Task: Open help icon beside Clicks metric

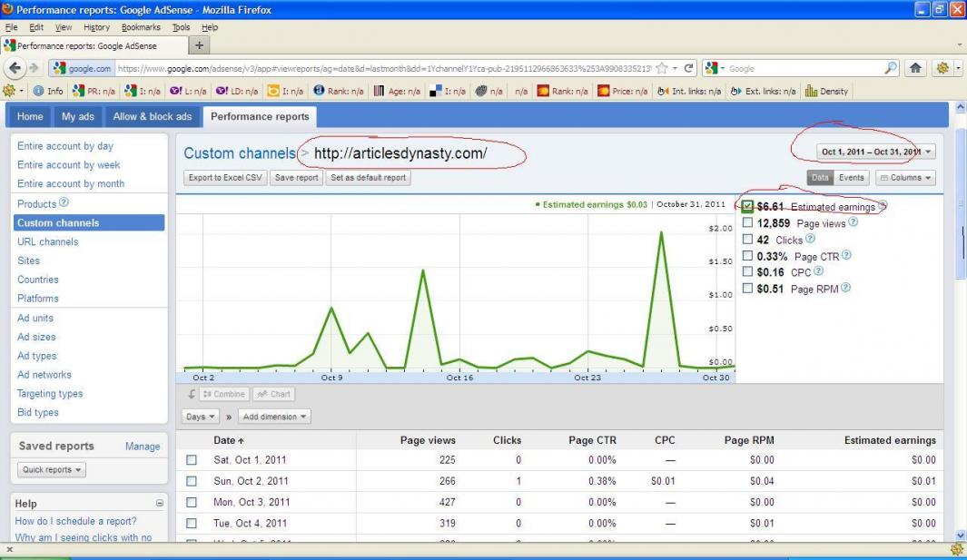Action: [x=810, y=239]
